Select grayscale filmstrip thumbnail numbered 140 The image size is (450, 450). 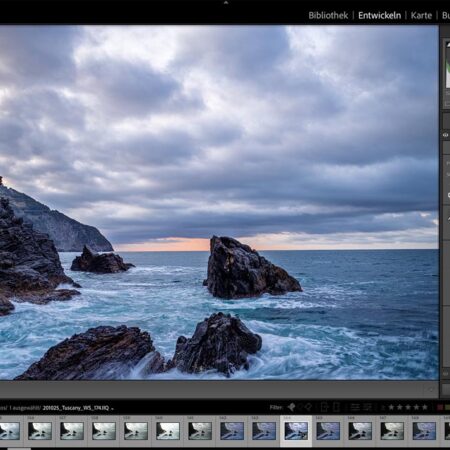[168, 431]
